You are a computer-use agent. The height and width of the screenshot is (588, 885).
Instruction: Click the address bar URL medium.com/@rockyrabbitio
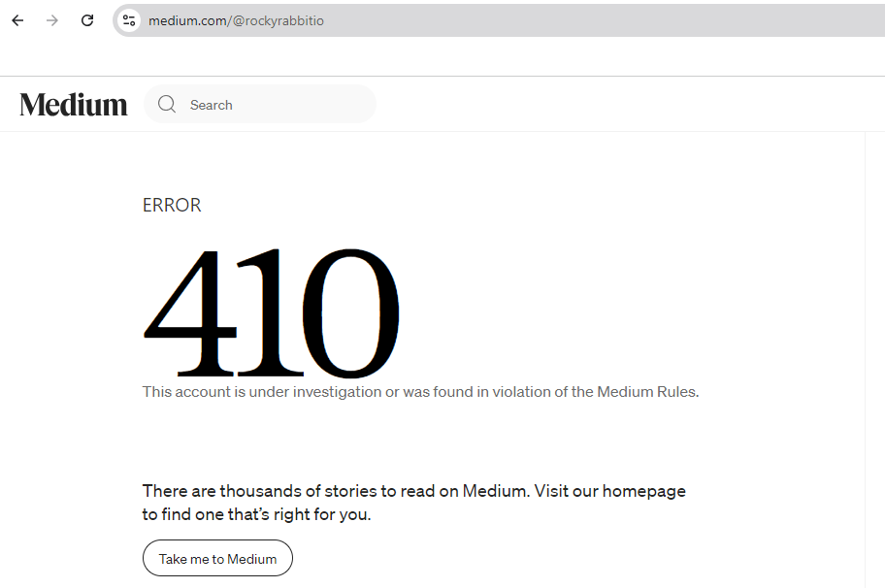point(236,21)
